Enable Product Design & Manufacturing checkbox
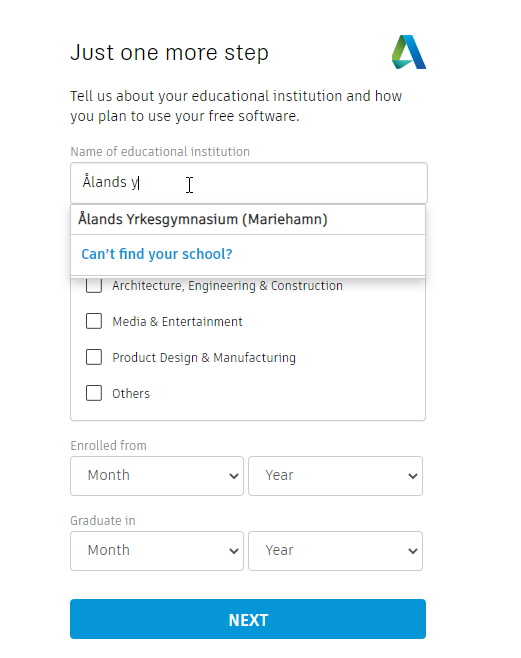Viewport: 521px width, 658px height. (x=94, y=358)
